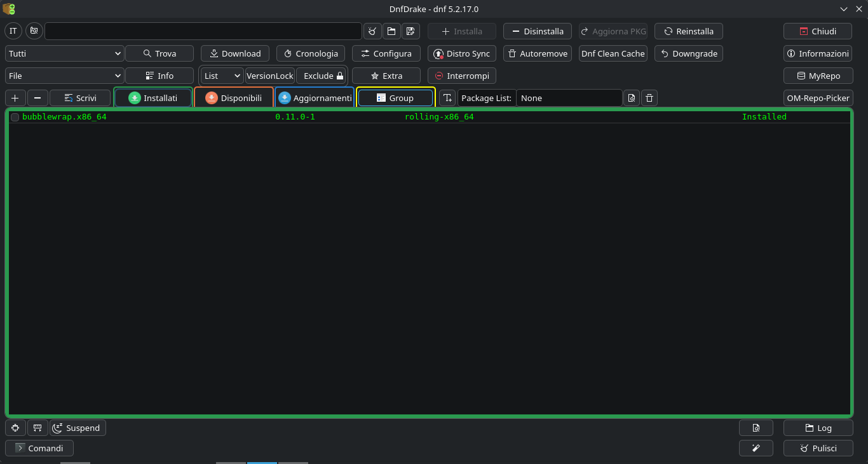Click into the package search text field
Viewport: 868px width, 464px height.
[203, 31]
